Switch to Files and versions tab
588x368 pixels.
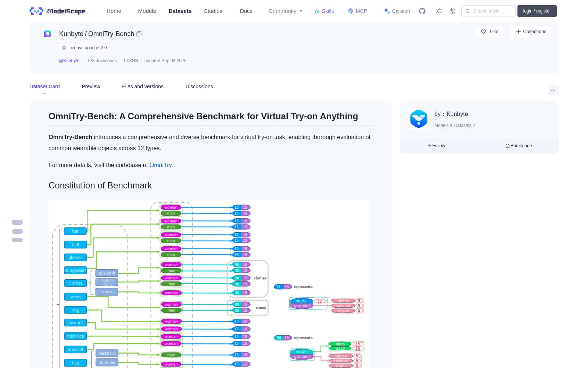click(x=143, y=86)
